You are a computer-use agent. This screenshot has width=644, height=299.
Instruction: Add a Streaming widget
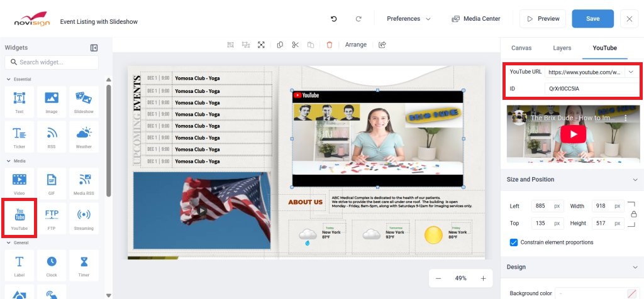click(84, 219)
